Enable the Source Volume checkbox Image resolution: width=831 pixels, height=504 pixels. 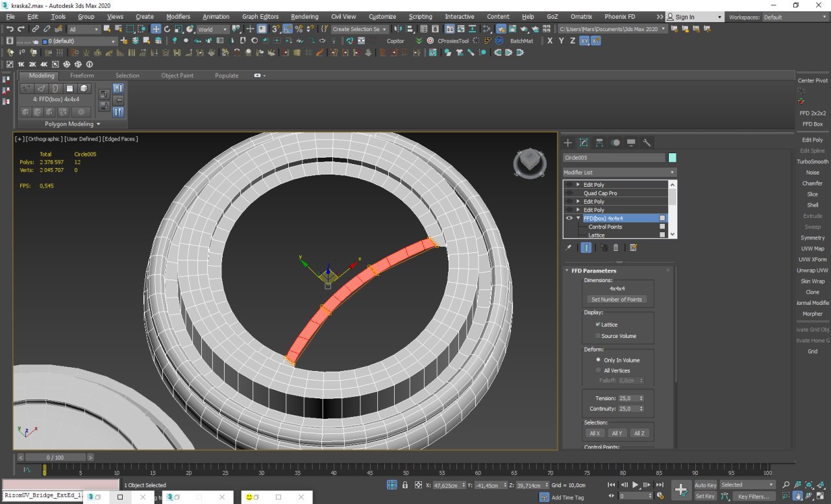click(x=598, y=336)
